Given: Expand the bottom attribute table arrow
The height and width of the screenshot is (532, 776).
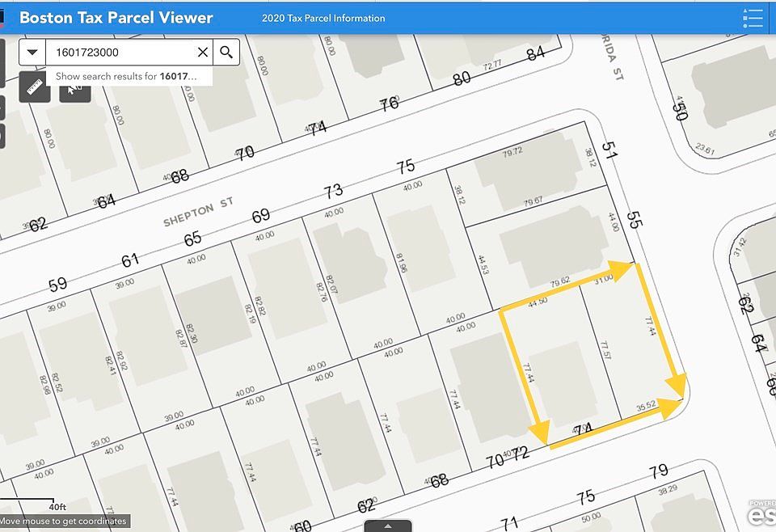Looking at the screenshot, I should [388, 526].
